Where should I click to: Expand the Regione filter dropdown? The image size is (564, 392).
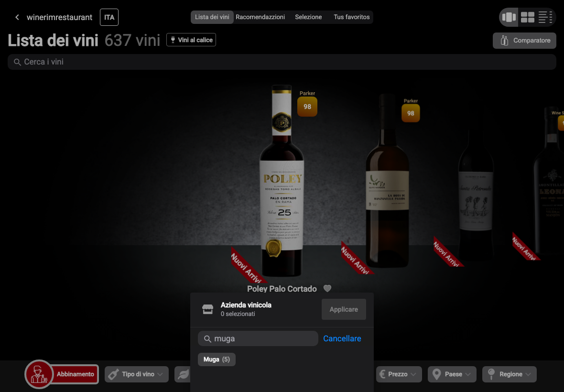(x=510, y=374)
